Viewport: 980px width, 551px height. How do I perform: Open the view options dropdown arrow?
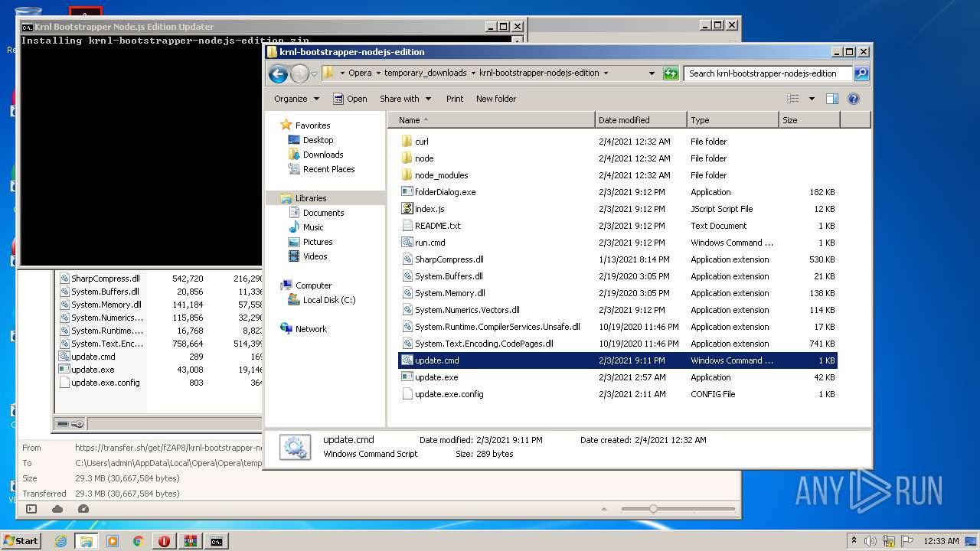(x=812, y=99)
